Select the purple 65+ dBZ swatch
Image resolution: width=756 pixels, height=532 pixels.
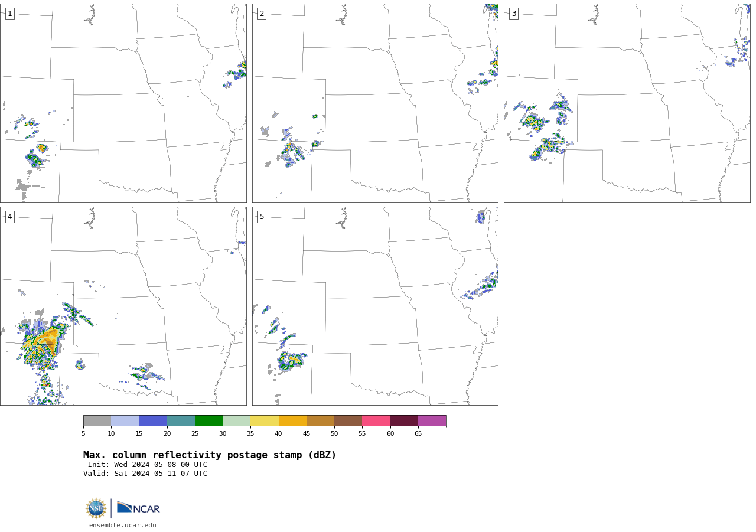pos(432,420)
